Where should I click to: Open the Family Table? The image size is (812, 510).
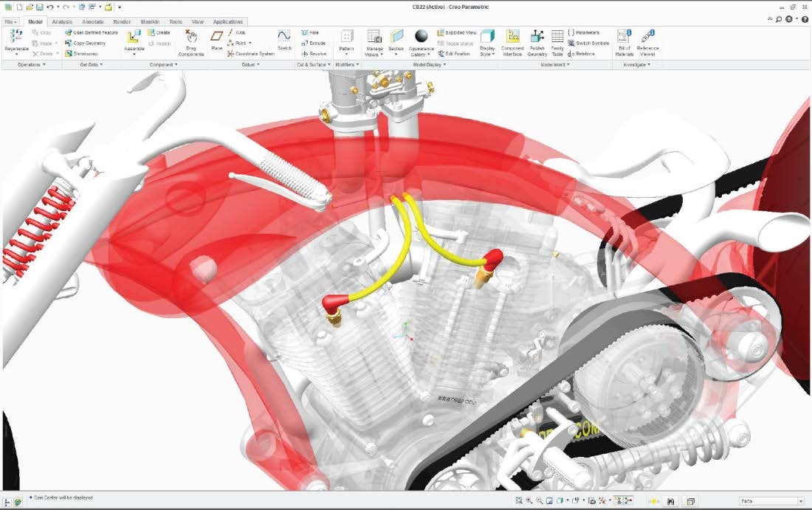click(557, 38)
